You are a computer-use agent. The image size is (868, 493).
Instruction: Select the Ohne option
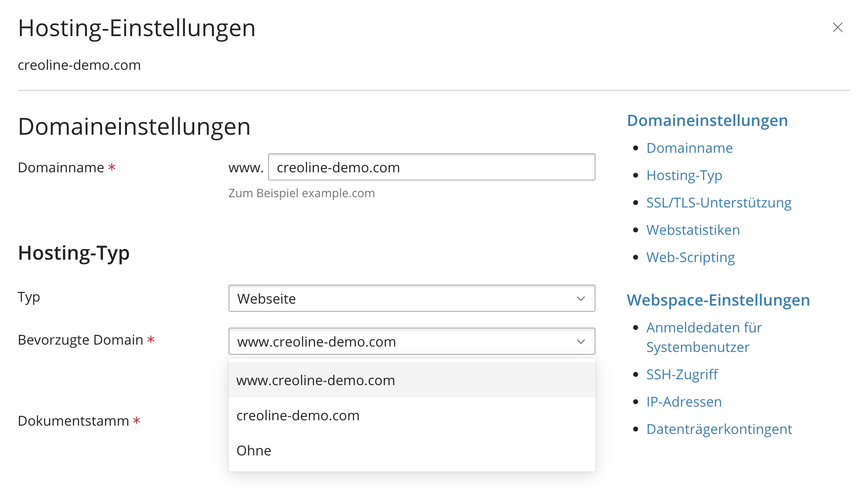point(412,450)
